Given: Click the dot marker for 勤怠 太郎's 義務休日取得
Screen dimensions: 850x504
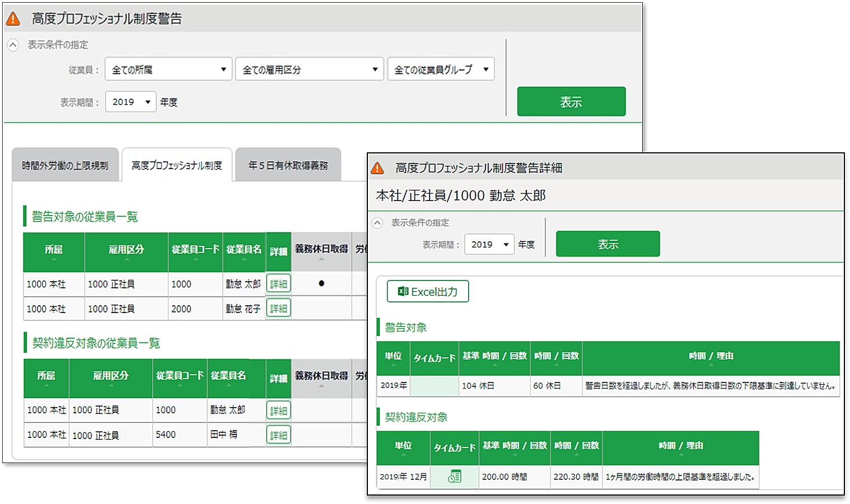Looking at the screenshot, I should [x=321, y=283].
